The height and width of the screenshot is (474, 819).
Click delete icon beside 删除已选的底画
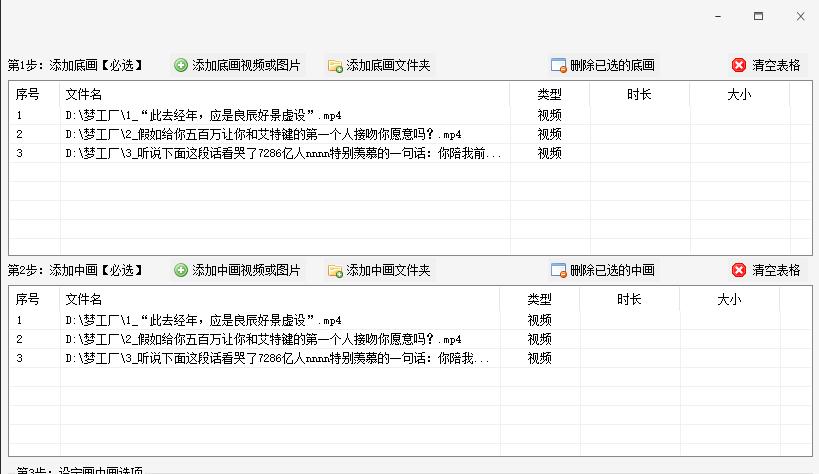[x=558, y=65]
